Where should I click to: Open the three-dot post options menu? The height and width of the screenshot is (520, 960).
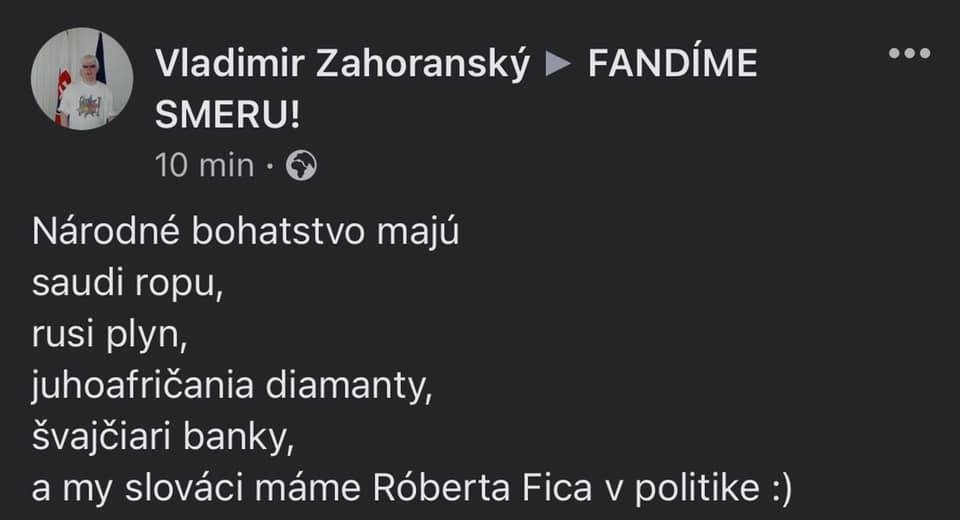tap(909, 54)
